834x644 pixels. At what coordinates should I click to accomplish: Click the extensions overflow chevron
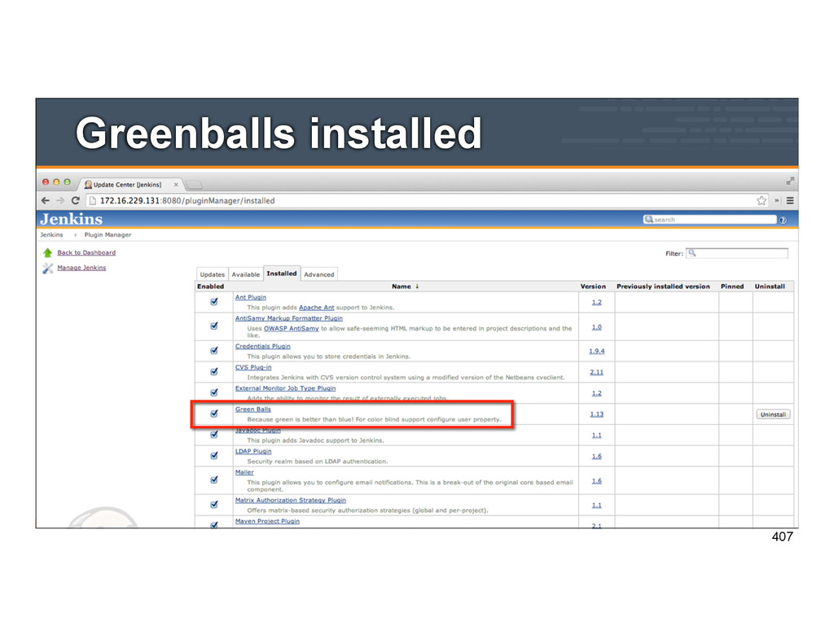[776, 200]
